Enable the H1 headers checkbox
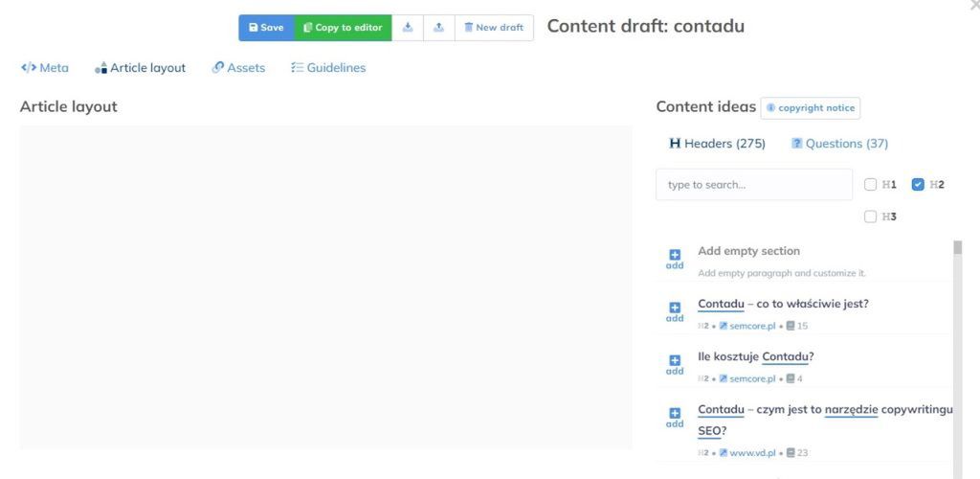Image resolution: width=980 pixels, height=479 pixels. point(871,184)
